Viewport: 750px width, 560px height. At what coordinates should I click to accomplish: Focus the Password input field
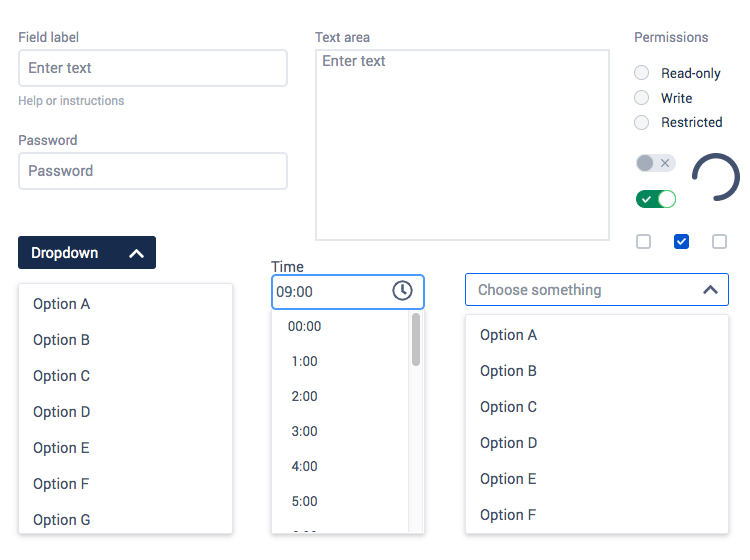tap(153, 171)
